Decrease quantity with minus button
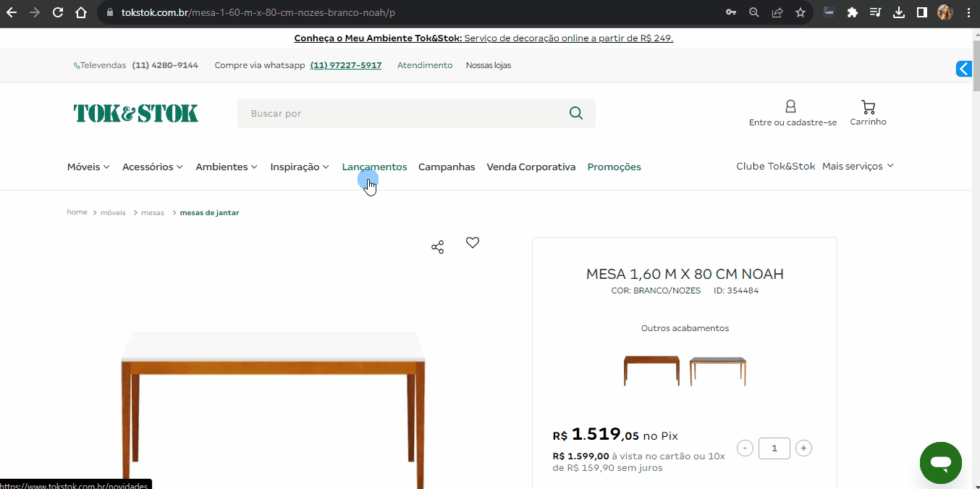 [x=745, y=448]
